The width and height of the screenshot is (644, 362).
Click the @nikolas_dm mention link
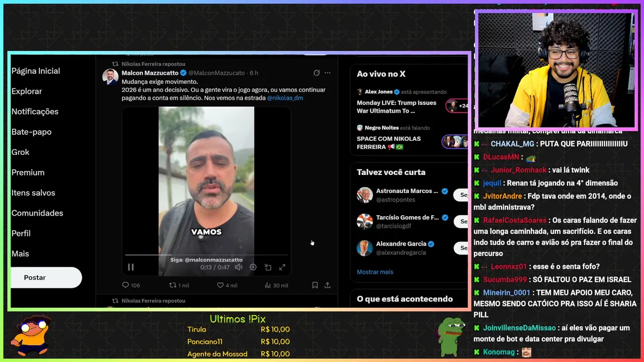click(285, 98)
